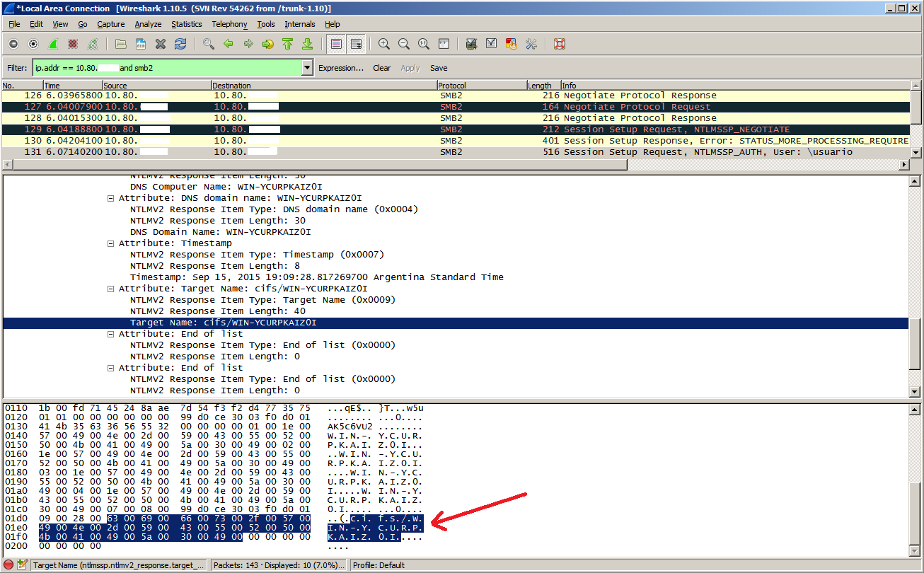Image resolution: width=924 pixels, height=573 pixels.
Task: Open capture options gear icon
Action: point(33,44)
